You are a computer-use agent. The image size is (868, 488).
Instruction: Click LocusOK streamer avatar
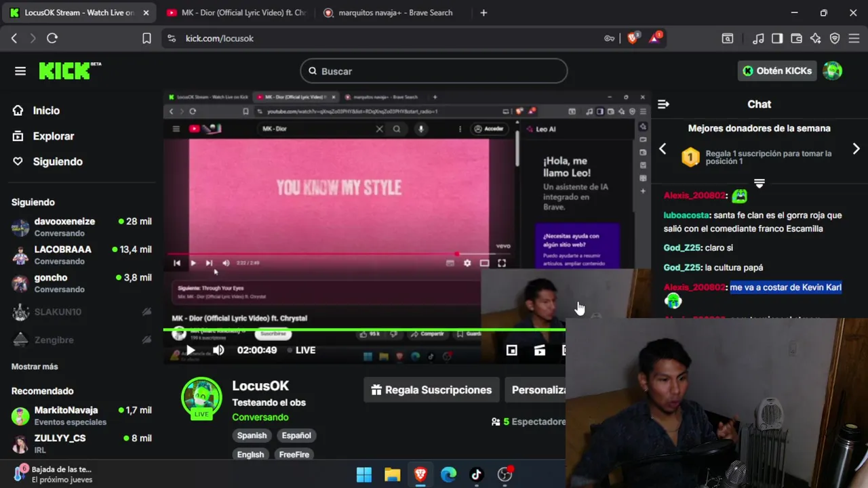point(201,396)
